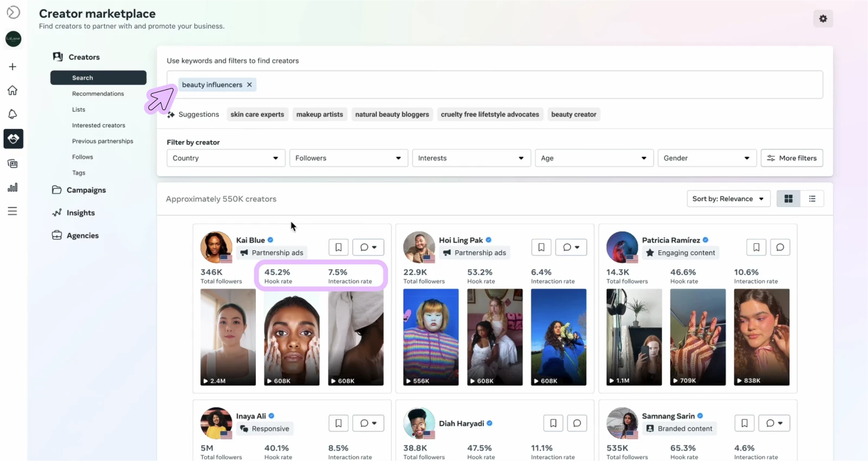Open Interests filter dropdown
Viewport: 868px width, 461px height.
click(471, 158)
